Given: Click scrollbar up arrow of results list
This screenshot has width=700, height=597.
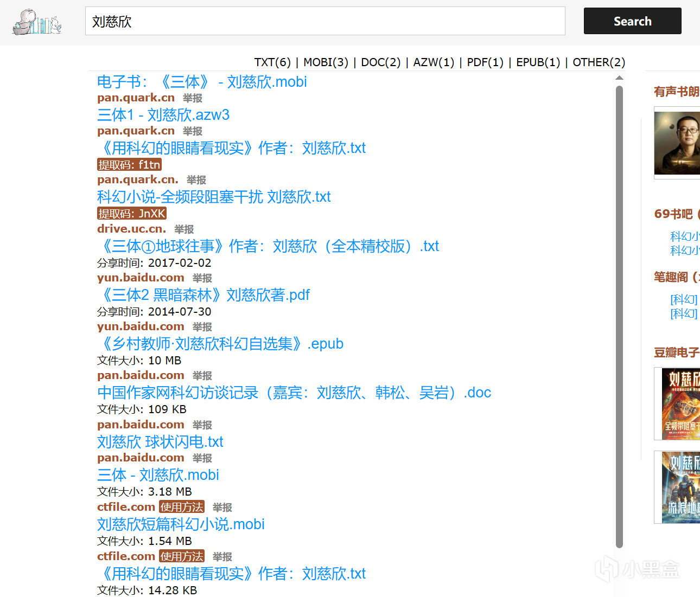Looking at the screenshot, I should pyautogui.click(x=619, y=78).
